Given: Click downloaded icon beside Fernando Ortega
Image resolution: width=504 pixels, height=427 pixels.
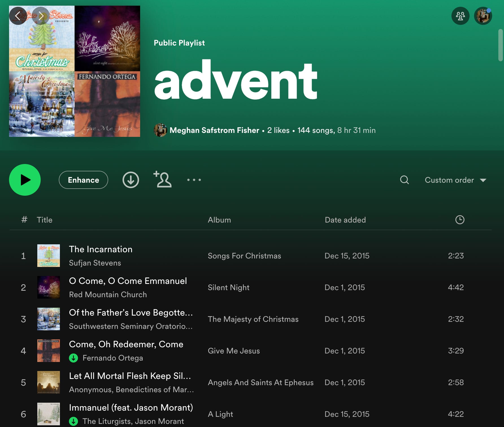Looking at the screenshot, I should coord(73,358).
